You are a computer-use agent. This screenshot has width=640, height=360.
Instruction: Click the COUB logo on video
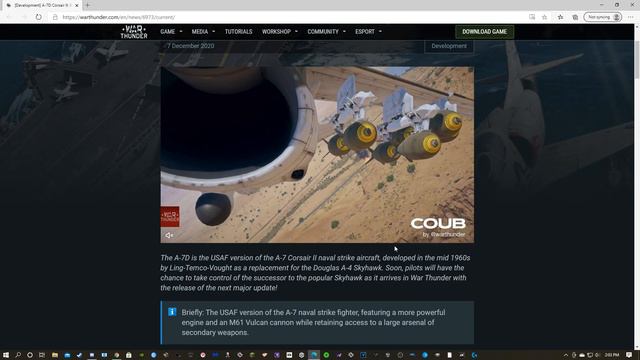pyautogui.click(x=438, y=223)
